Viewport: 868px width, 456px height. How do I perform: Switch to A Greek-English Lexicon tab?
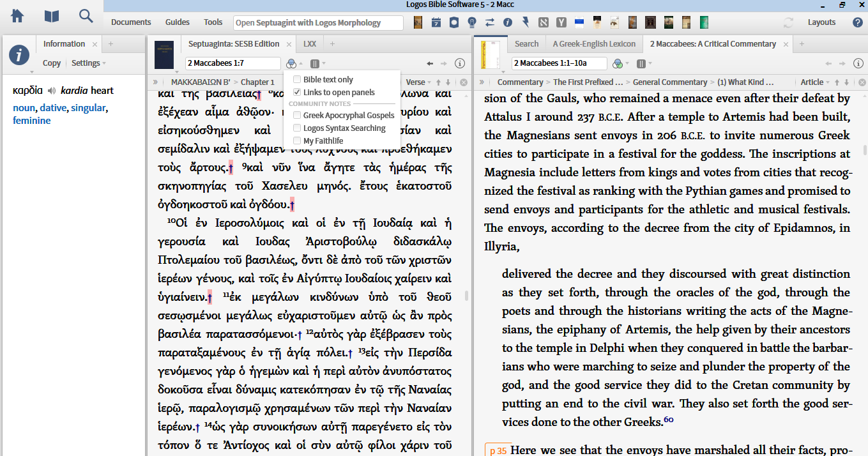pos(594,44)
